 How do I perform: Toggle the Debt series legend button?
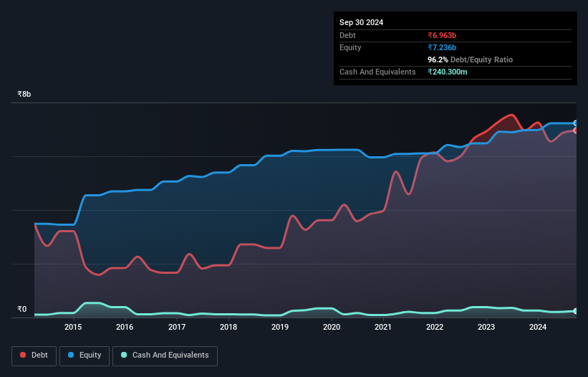coord(34,355)
